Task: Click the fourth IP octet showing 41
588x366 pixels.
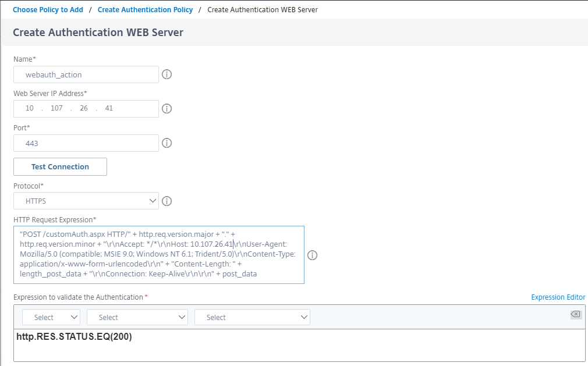Action: coord(109,108)
